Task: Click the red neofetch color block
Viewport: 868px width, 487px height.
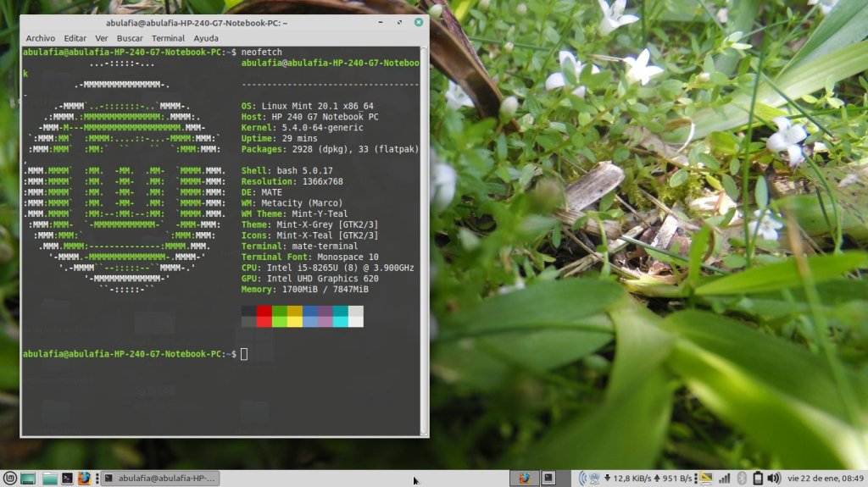Action: [264, 316]
